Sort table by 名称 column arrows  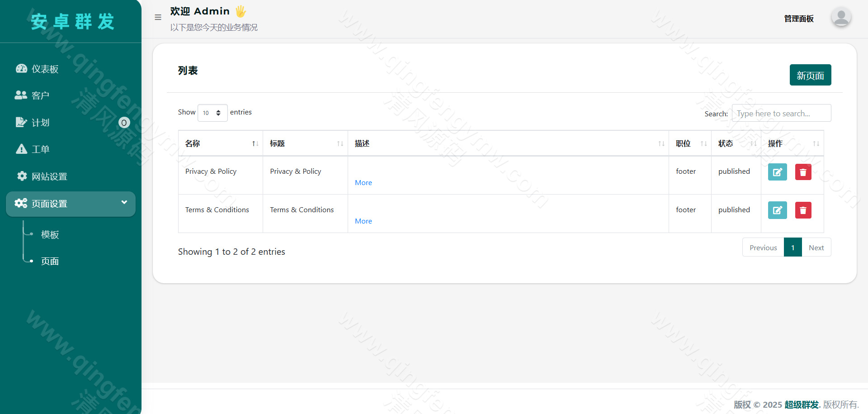255,144
